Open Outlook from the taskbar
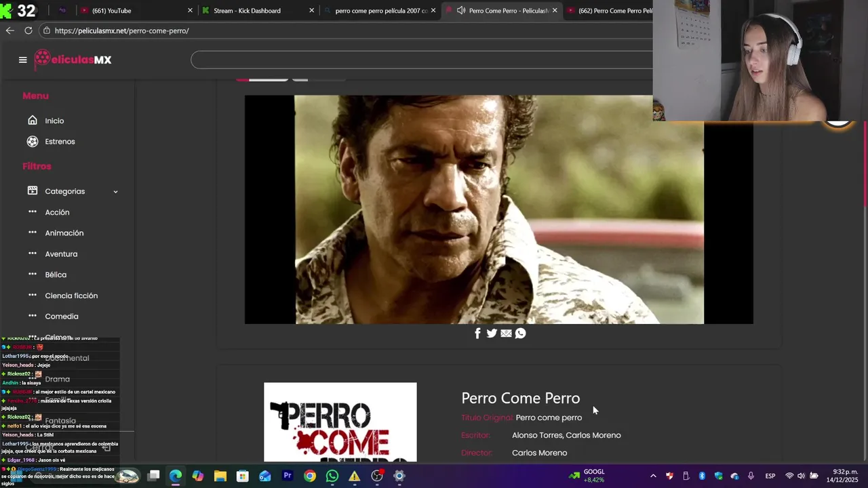Screen dimensions: 868x488 coord(265,476)
